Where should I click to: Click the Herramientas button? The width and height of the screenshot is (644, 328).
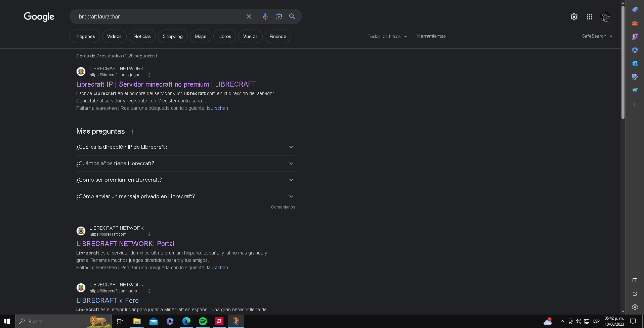tap(431, 36)
